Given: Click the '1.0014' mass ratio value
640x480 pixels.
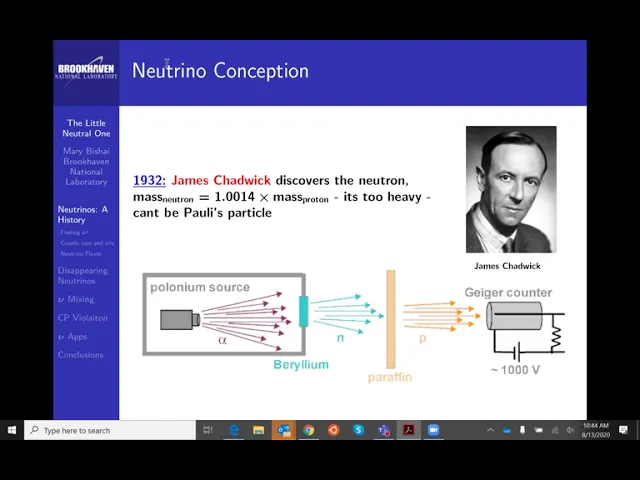Looking at the screenshot, I should pyautogui.click(x=234, y=197).
